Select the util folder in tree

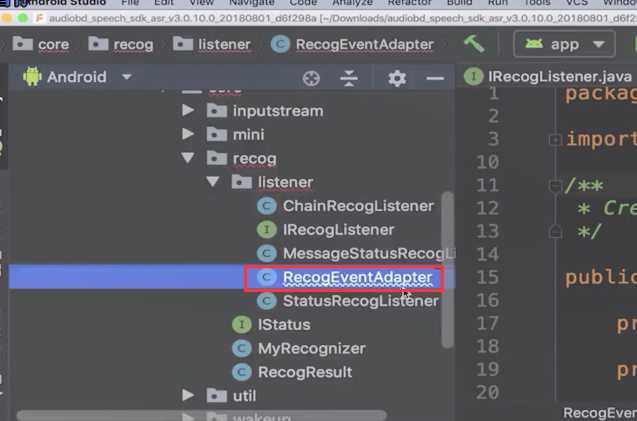click(244, 396)
